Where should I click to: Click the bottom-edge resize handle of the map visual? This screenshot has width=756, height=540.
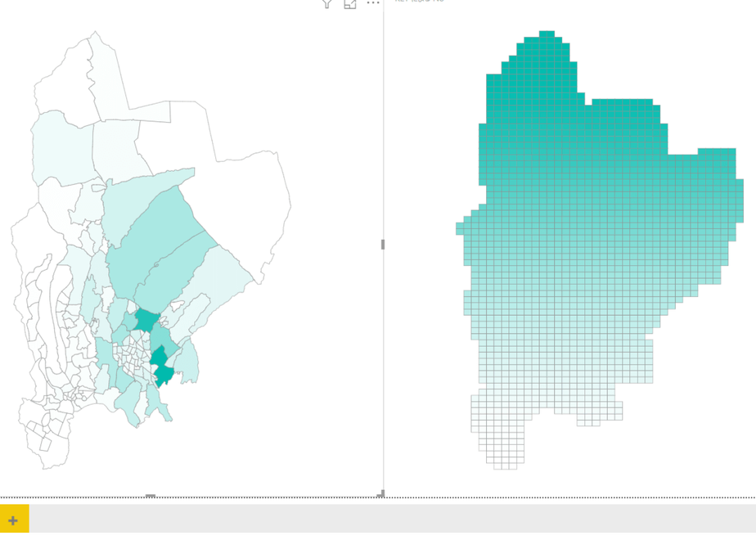point(151,495)
